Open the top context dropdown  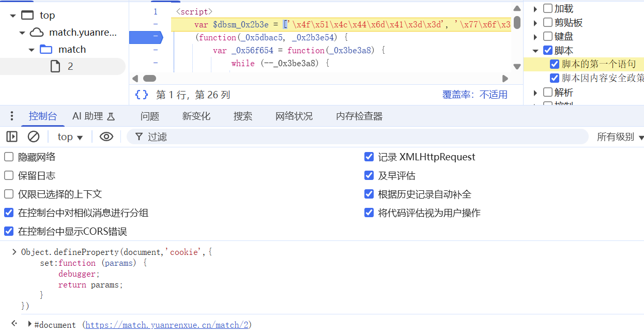70,137
